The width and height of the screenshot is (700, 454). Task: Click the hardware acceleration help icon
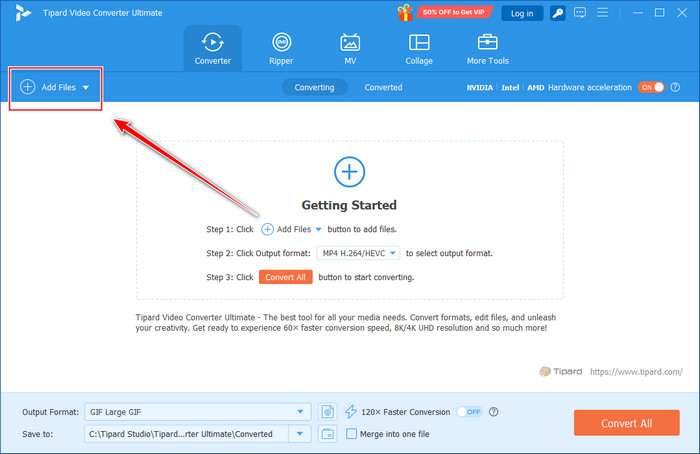coord(675,87)
